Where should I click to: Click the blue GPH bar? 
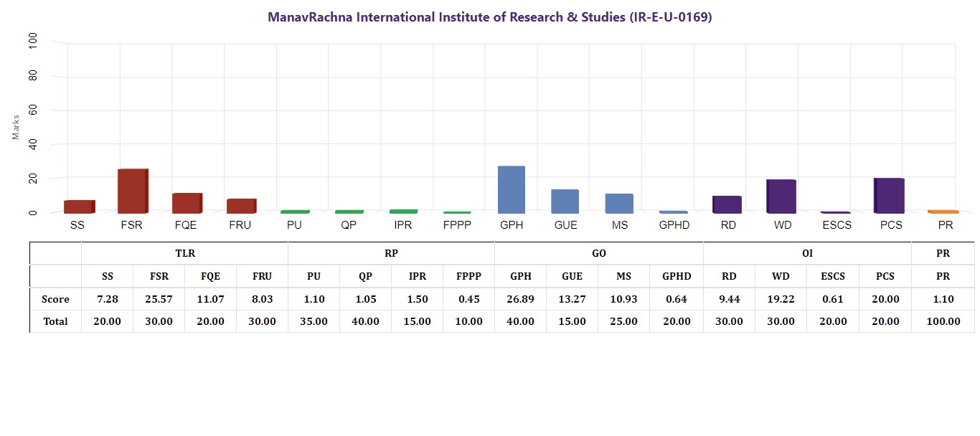click(512, 190)
